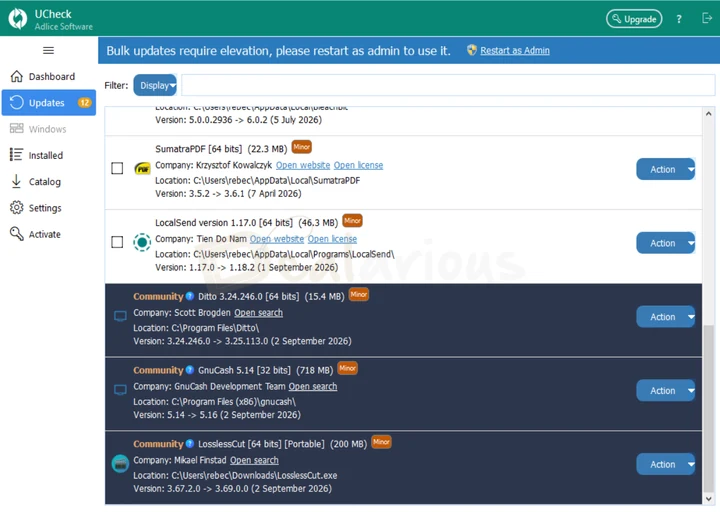
Task: Select the Updates sidebar item
Action: coord(49,103)
